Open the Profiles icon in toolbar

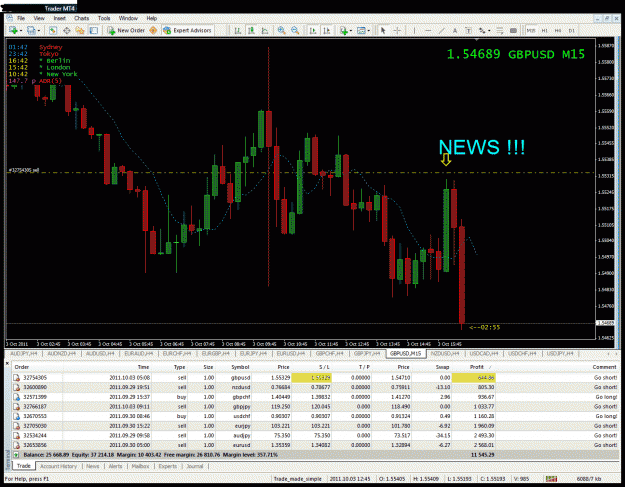pos(31,31)
